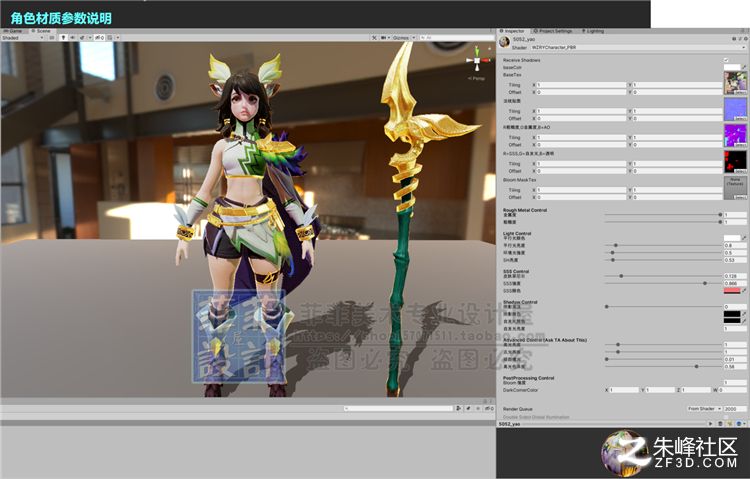Open material settings gear in Inspector header
Viewport: 750px width, 479px height.
745,39
